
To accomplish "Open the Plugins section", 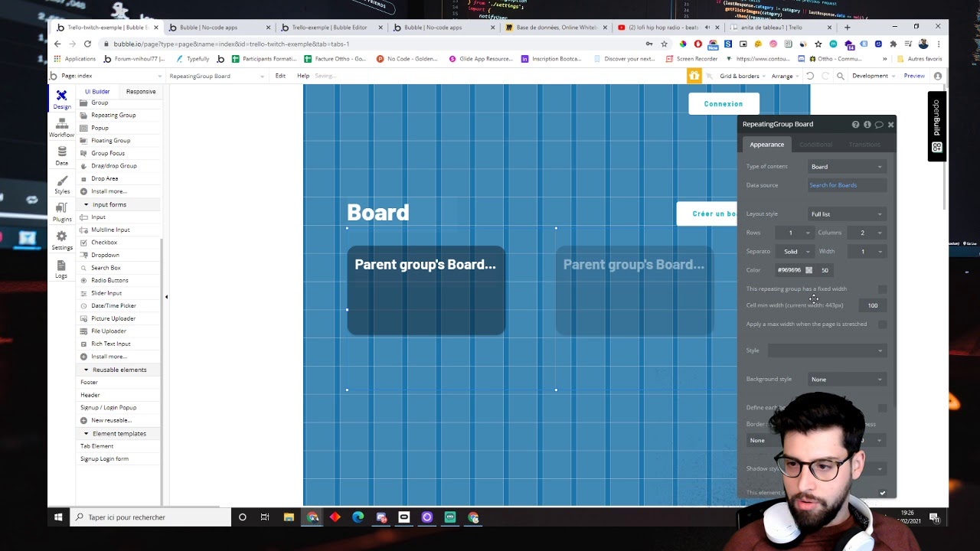I will tap(62, 213).
